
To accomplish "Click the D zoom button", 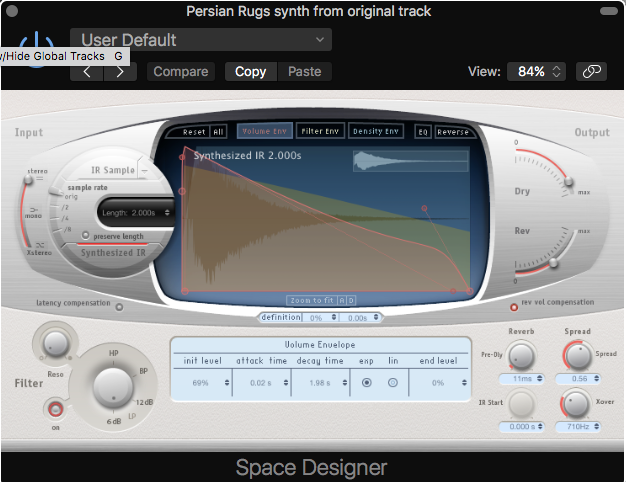I will coord(351,300).
